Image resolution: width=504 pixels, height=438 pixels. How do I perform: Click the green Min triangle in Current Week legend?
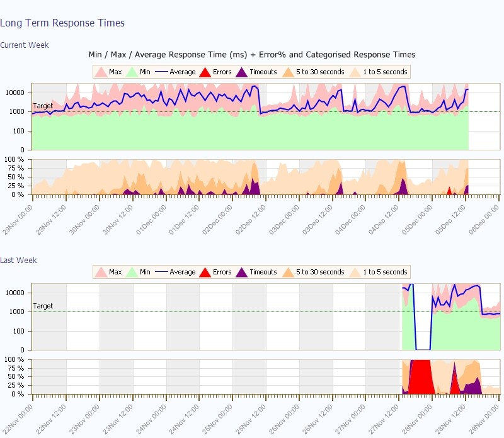(x=132, y=72)
